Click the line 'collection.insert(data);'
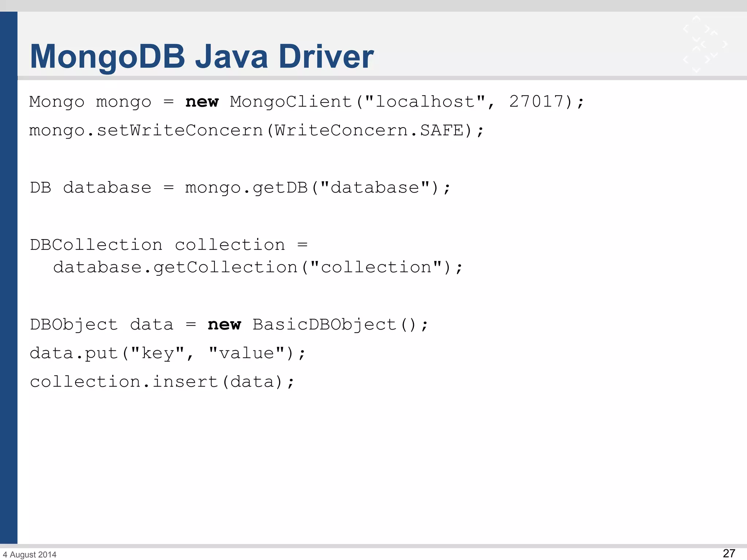 coord(162,382)
